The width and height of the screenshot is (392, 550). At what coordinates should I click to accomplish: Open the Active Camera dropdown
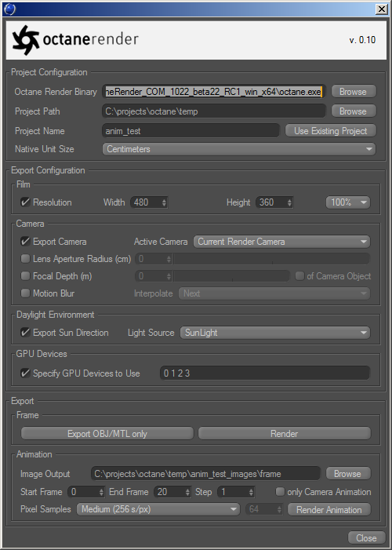point(281,242)
